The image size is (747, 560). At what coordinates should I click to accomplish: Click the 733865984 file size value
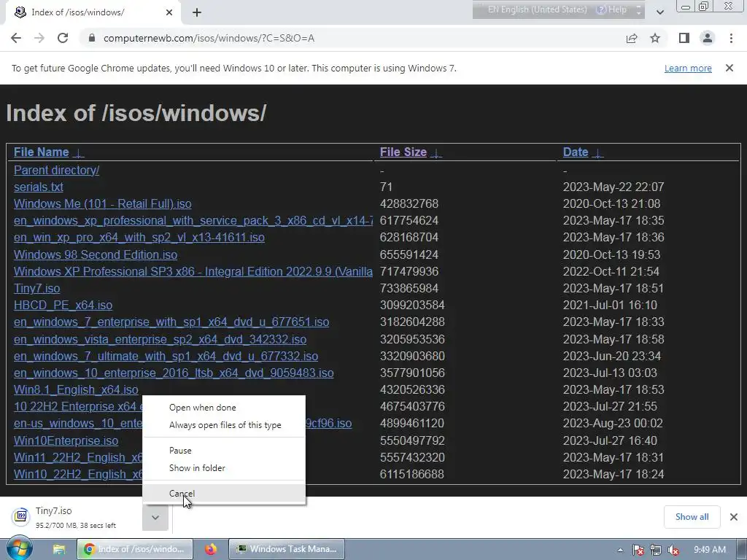[x=409, y=288]
